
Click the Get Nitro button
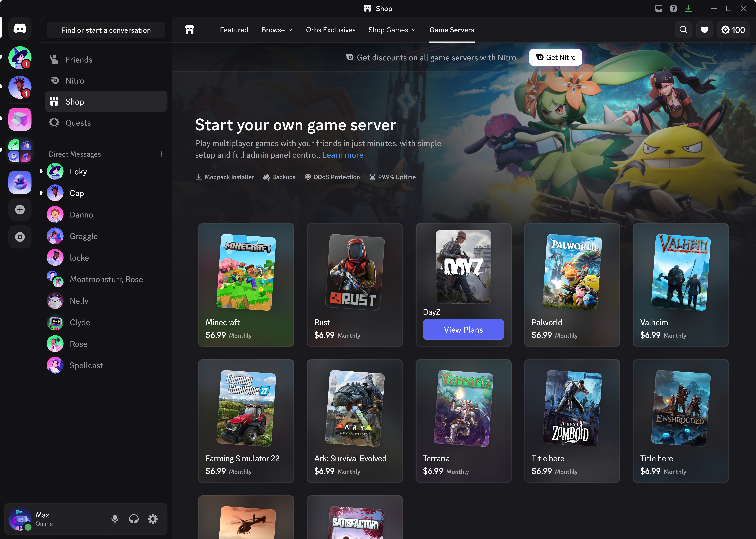click(x=556, y=57)
